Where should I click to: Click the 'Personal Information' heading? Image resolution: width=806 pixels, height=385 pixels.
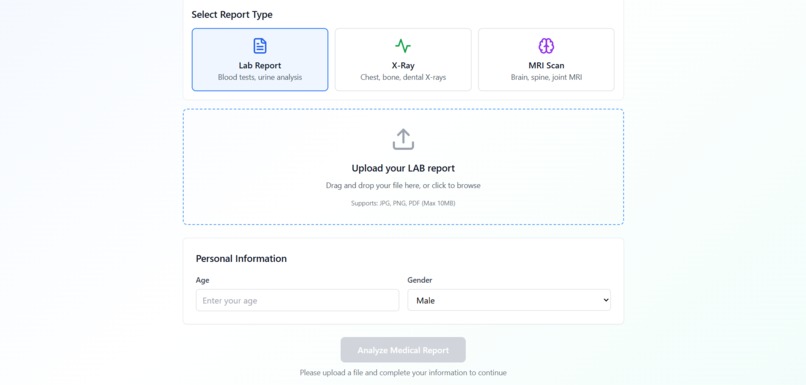click(241, 259)
